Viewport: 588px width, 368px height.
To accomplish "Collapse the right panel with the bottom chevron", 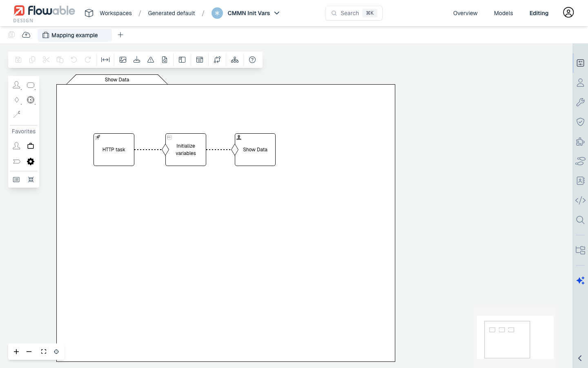I will click(x=579, y=358).
